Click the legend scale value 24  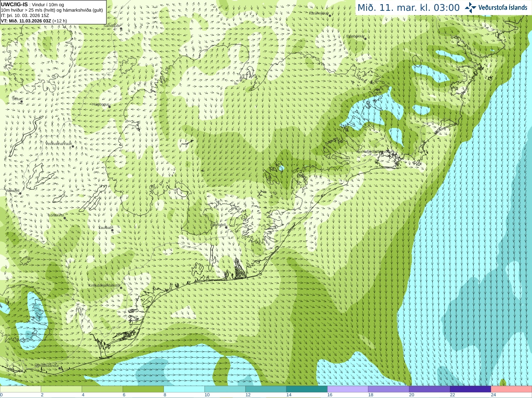(x=493, y=395)
